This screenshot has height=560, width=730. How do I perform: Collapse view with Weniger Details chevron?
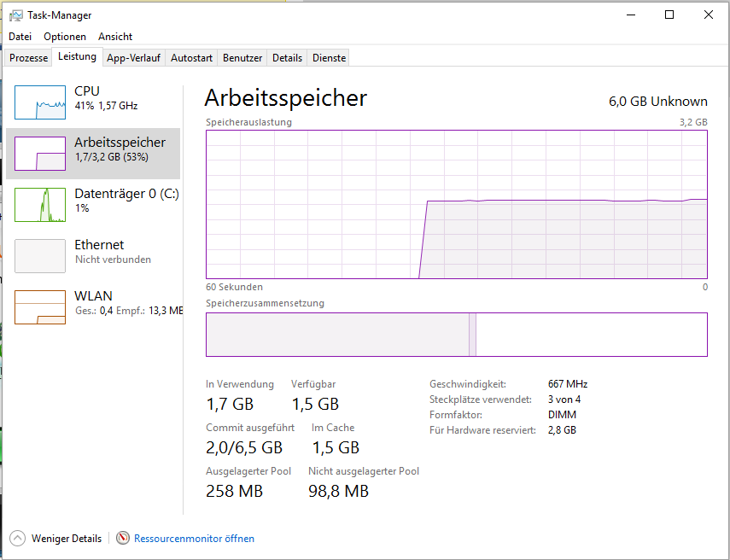(x=17, y=538)
